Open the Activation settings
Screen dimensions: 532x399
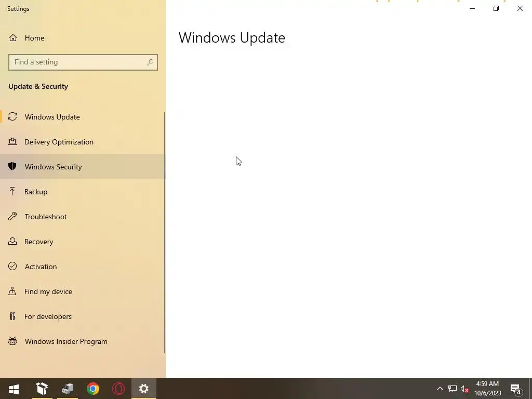[x=83, y=267]
